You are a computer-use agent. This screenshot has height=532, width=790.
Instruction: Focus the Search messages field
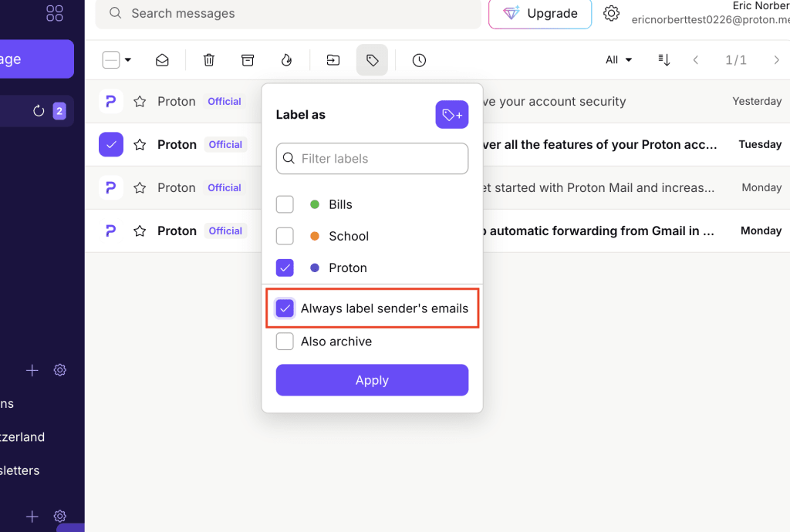(289, 14)
